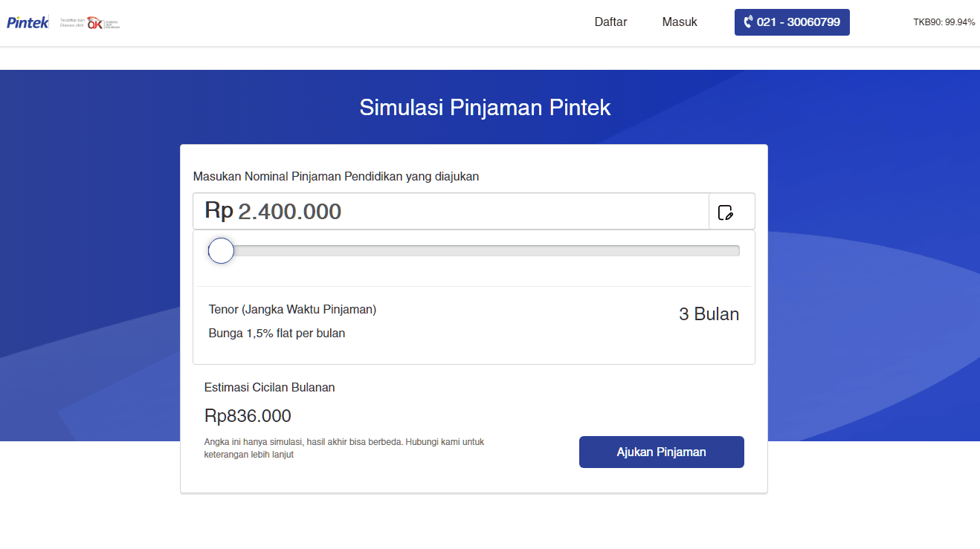Click the Rp currency prefix in the amount box
The height and width of the screenshot is (549, 980).
(x=219, y=211)
